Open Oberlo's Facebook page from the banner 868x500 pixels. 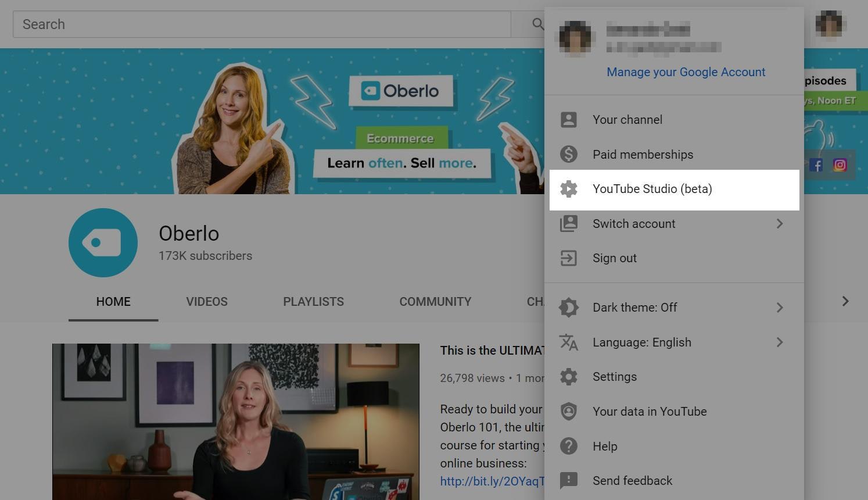pos(816,165)
